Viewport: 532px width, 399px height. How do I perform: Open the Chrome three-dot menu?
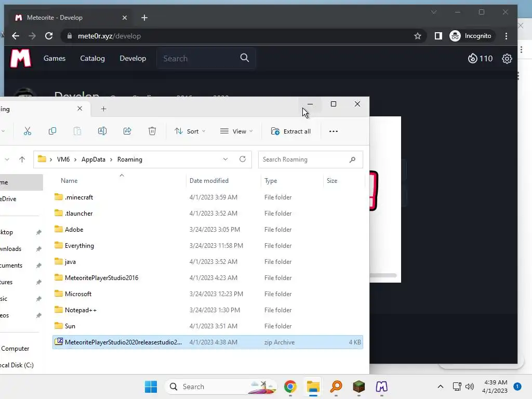click(x=506, y=36)
